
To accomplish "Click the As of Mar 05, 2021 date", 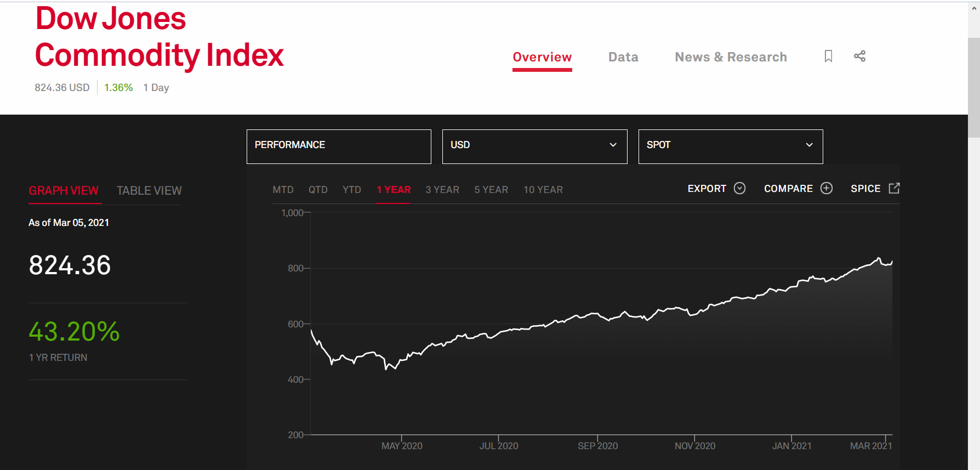I will point(69,223).
